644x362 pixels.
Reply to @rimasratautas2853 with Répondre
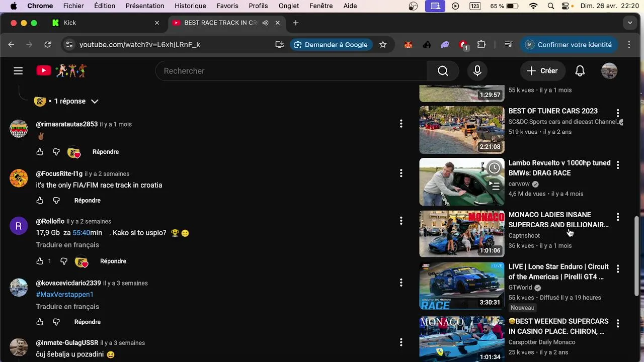pos(106,152)
